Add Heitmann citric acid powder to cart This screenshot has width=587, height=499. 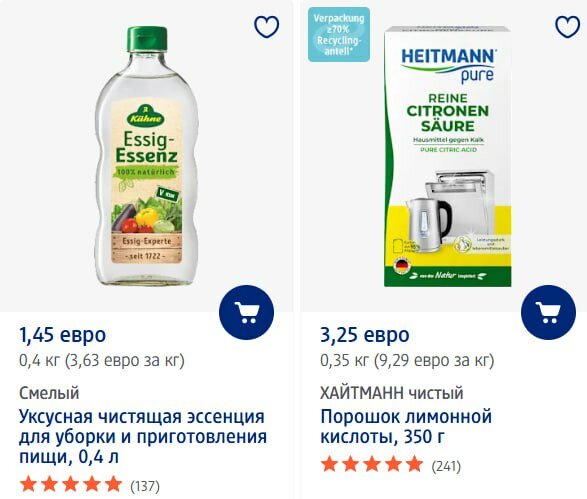pos(548,313)
